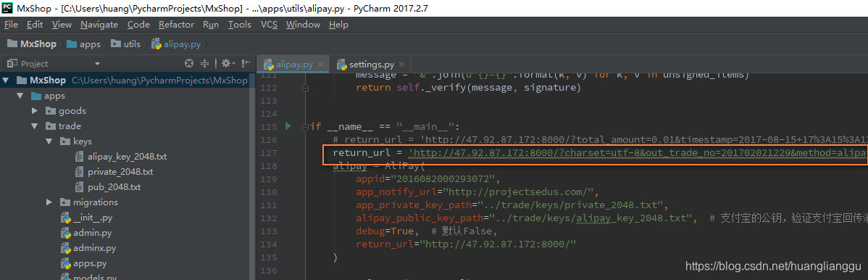Open the View menu
868x280 pixels.
pos(62,25)
